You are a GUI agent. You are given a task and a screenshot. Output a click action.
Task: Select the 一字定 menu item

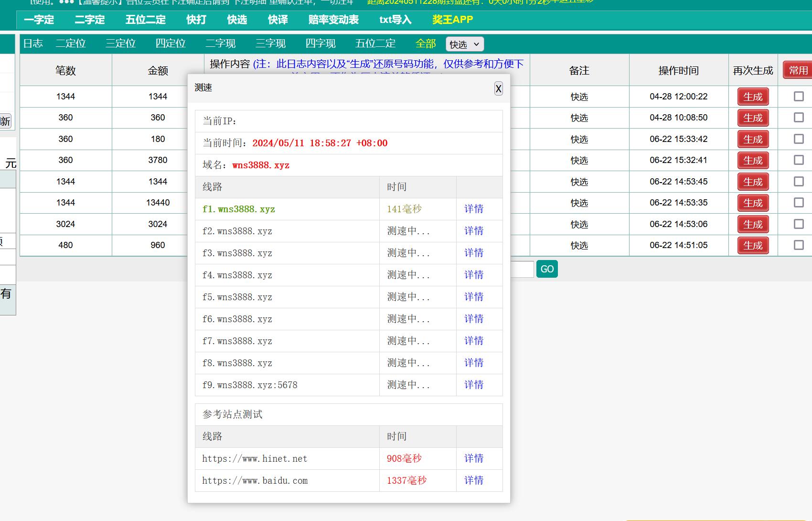tap(39, 20)
